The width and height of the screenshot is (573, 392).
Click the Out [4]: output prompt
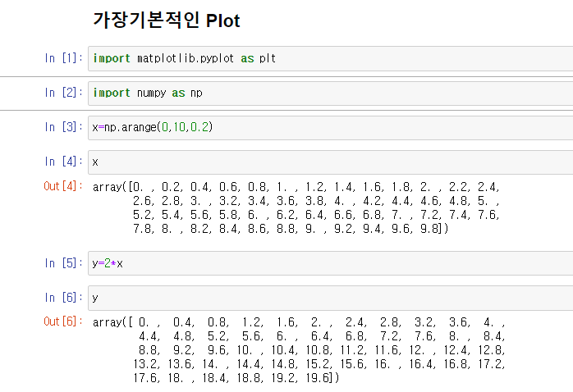(x=63, y=186)
